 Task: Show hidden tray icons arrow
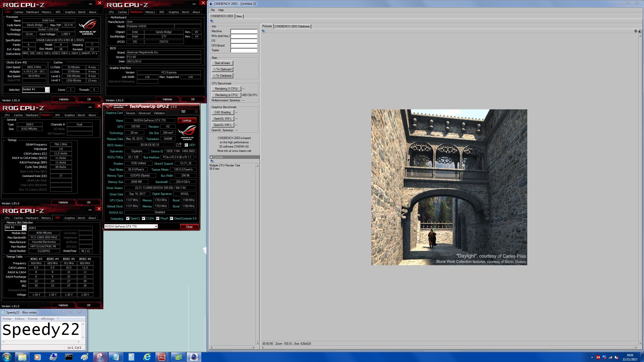[x=592, y=357]
